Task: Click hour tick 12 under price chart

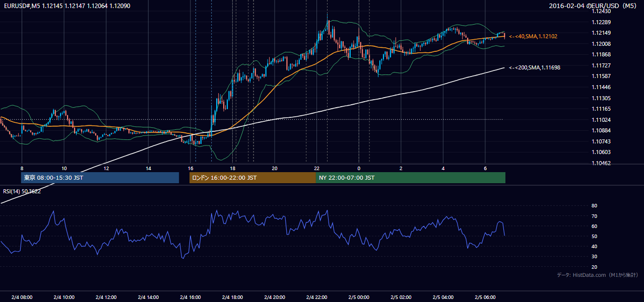Action: click(106, 168)
